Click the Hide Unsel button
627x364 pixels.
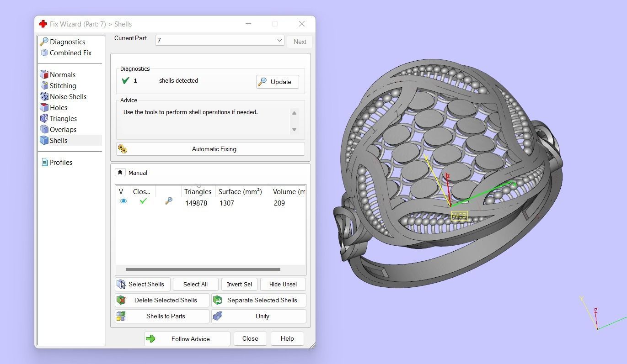283,285
